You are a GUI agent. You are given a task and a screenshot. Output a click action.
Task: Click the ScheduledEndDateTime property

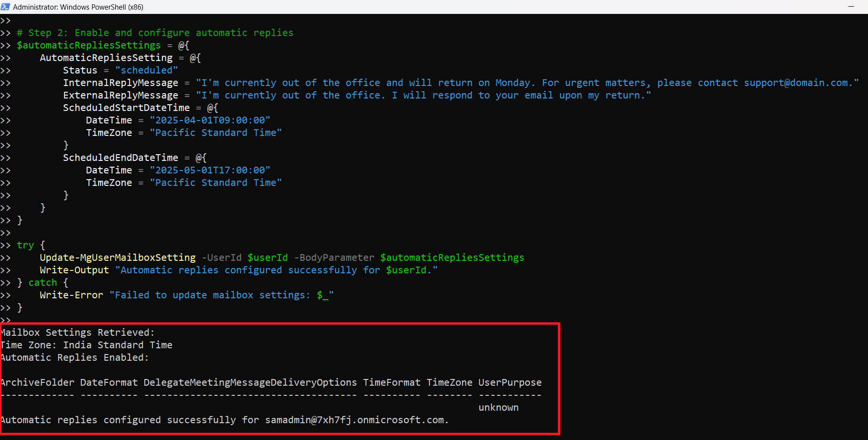pos(120,158)
